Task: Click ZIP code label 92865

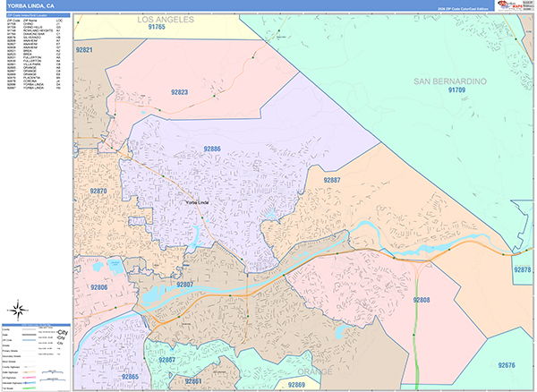Action: [x=130, y=377]
